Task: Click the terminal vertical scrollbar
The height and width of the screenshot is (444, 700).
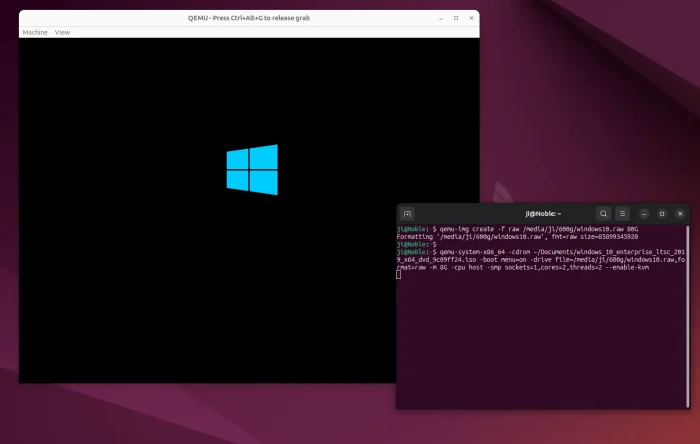Action: (688, 316)
